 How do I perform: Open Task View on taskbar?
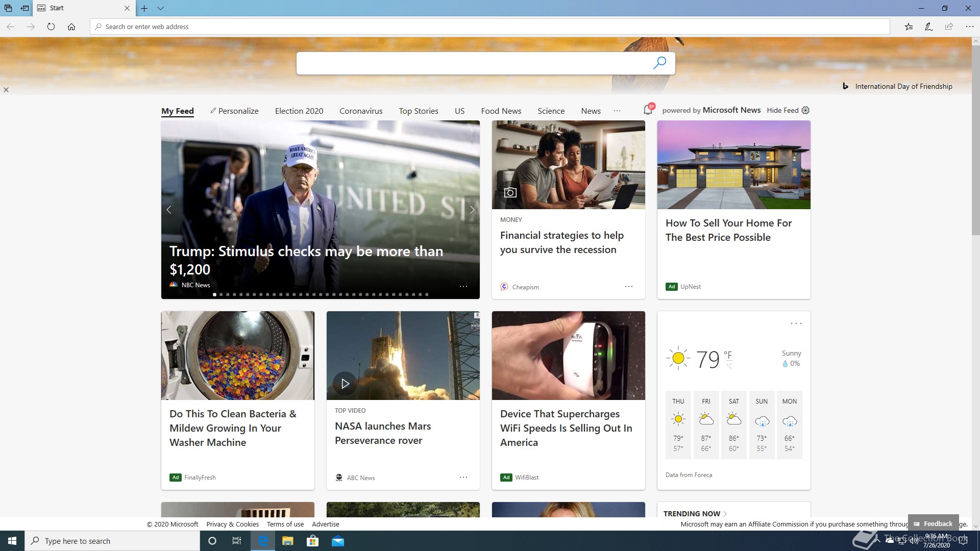pos(237,541)
